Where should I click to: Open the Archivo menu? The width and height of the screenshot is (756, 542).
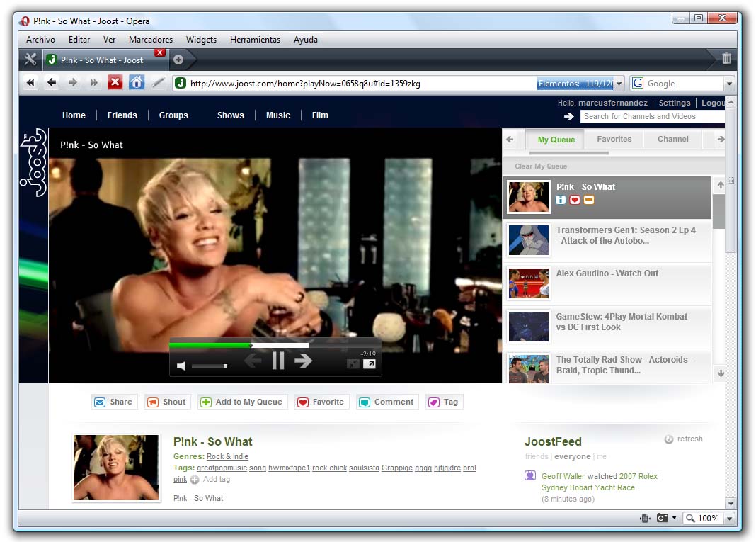pos(40,40)
